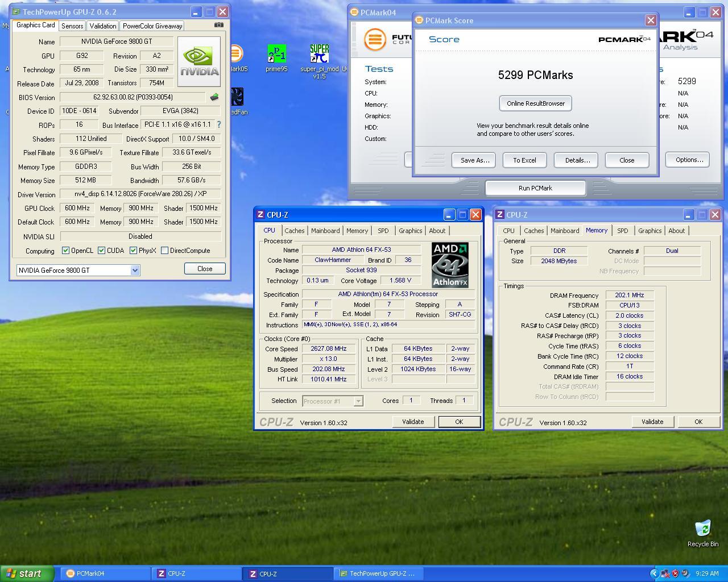728x582 pixels.
Task: Click the CAS# Latency 2.0 clocks value
Action: point(630,315)
